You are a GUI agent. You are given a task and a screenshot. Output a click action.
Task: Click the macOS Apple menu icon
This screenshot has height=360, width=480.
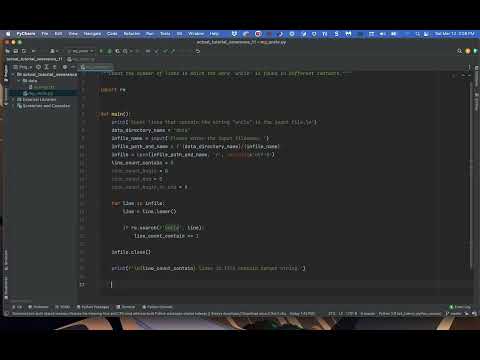tap(8, 34)
